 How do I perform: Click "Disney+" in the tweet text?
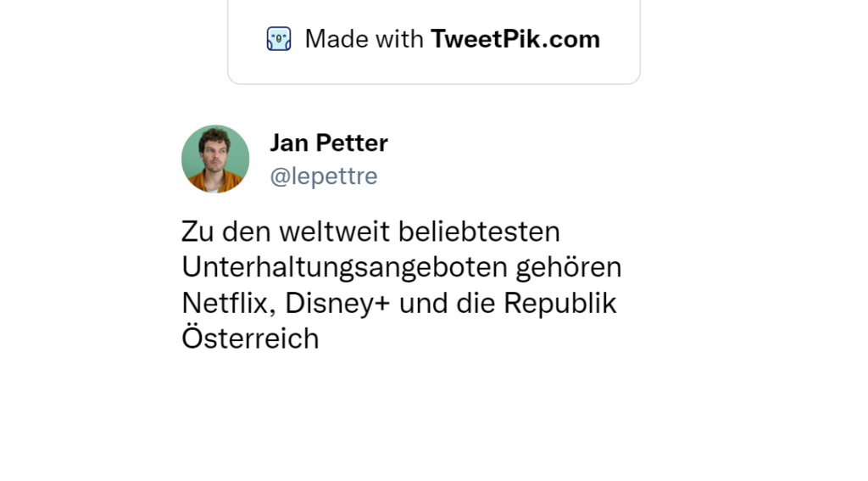(337, 303)
